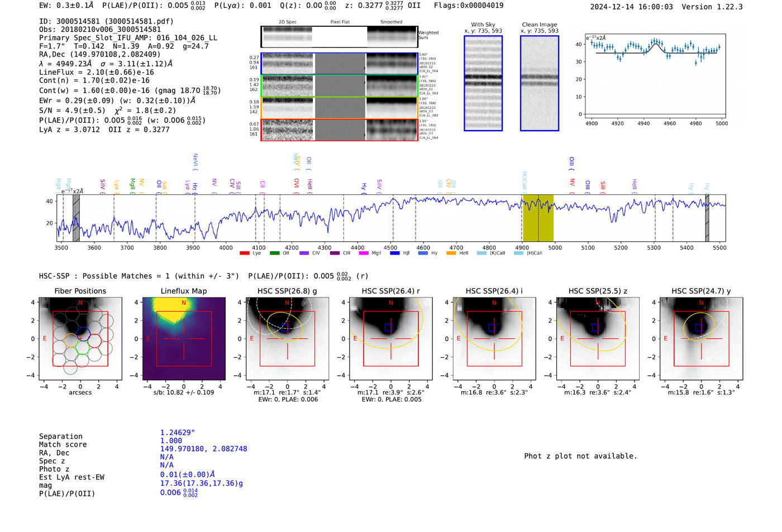Click the gray hatched band near 3550 Å
The width and height of the screenshot is (782, 532).
[76, 218]
